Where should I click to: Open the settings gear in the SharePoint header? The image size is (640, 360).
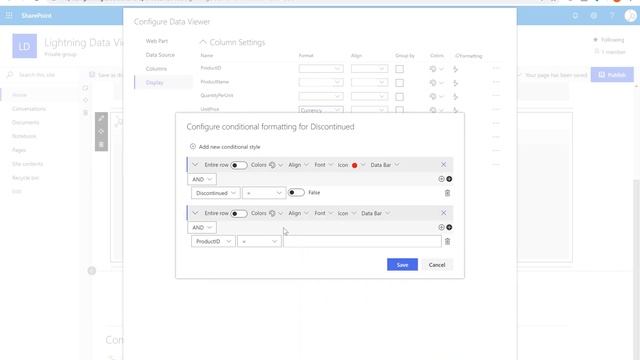593,16
